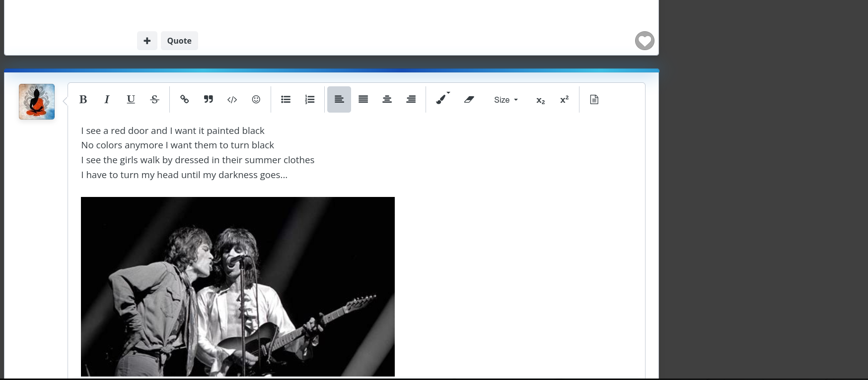Like the post with heart icon

645,41
